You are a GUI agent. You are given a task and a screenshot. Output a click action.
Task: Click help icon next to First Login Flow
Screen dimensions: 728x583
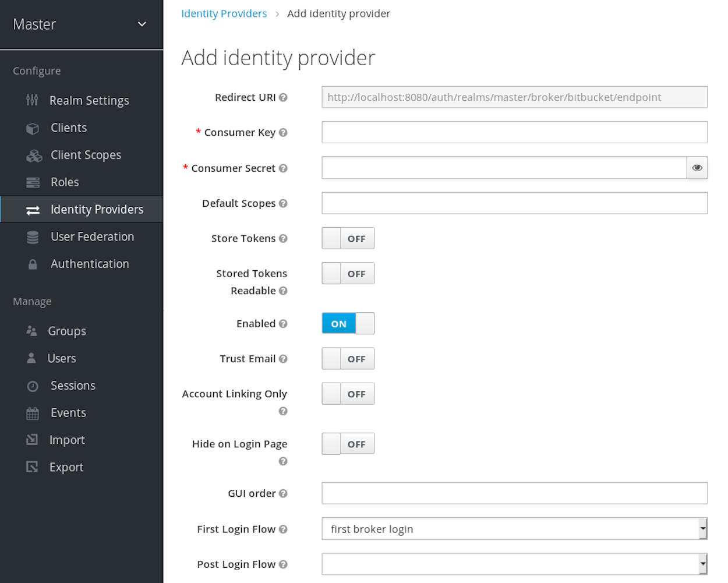283,529
